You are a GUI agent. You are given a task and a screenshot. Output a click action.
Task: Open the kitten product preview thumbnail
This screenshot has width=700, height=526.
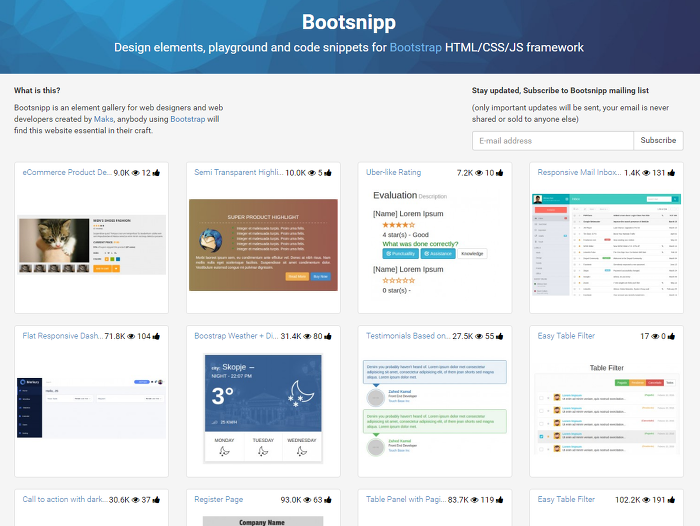point(92,245)
